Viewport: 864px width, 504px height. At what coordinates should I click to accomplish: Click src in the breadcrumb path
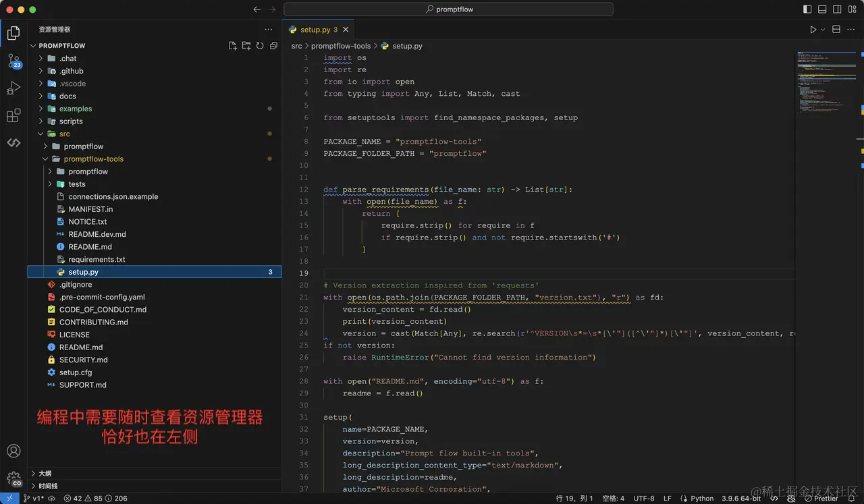coord(296,46)
